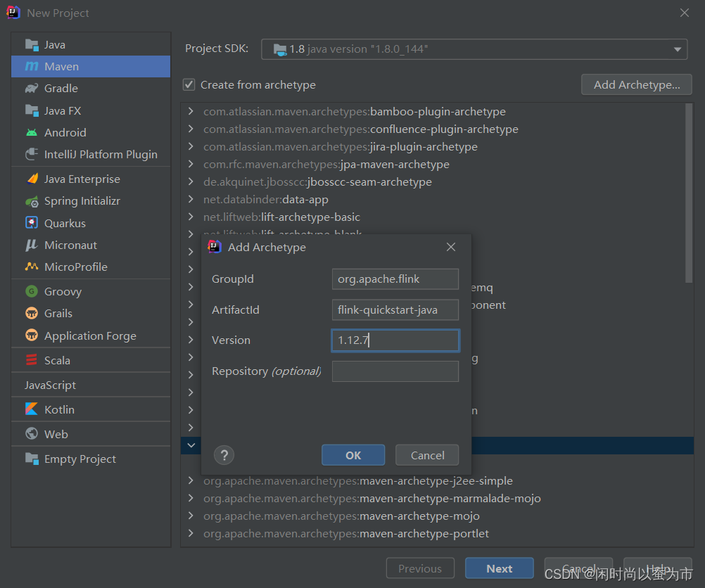Screen dimensions: 705x588
Task: Click the Add Archetype... button
Action: (636, 85)
